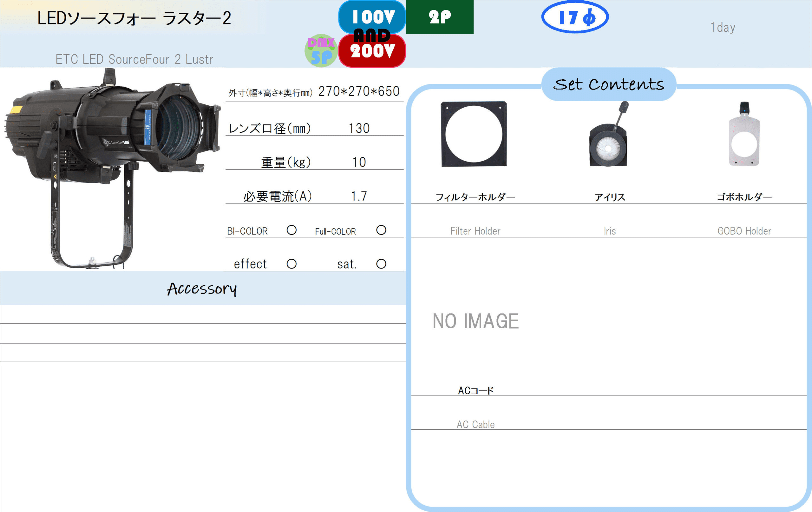This screenshot has width=812, height=512.
Task: Click the BI-COLOR circle mark
Action: coord(292,230)
